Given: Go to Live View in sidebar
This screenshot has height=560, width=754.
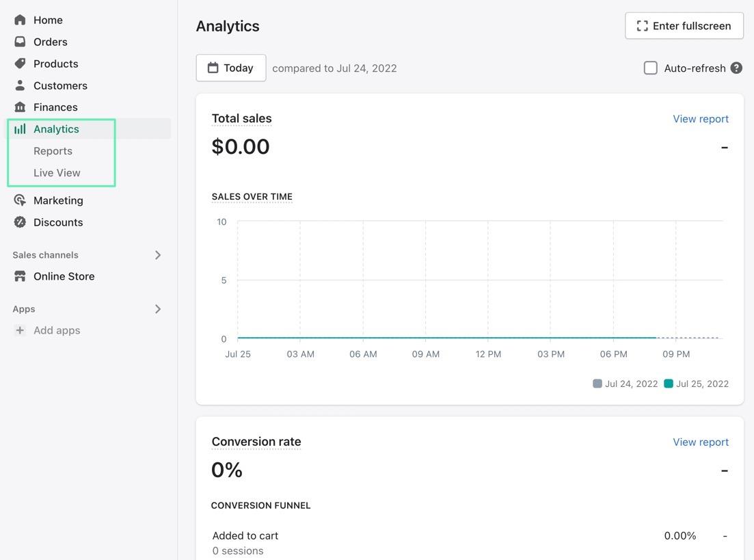Looking at the screenshot, I should 57,173.
